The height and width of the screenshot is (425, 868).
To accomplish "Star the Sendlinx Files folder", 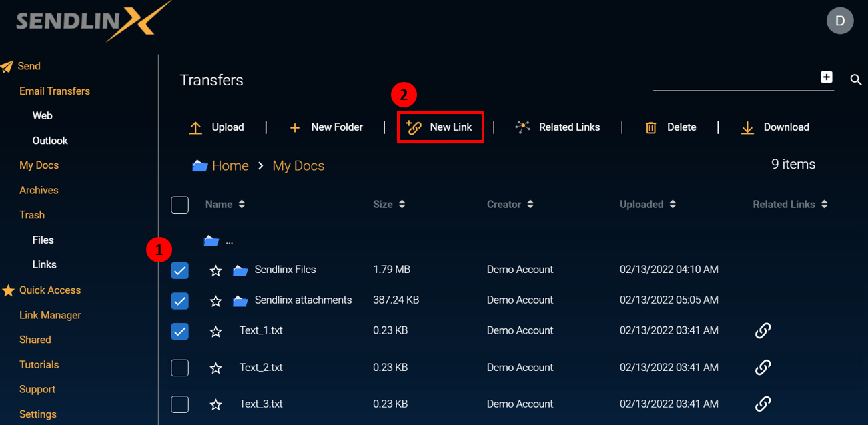I will (x=215, y=270).
